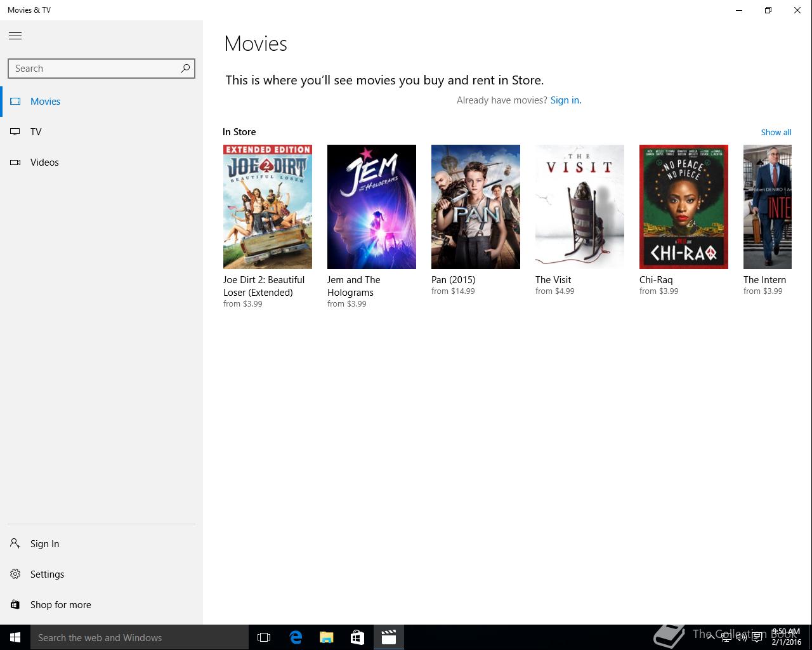Switch to the Movies section

point(101,102)
